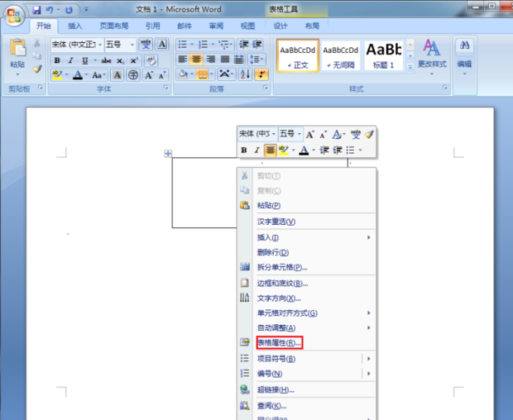Choose 粘贴(P) in the context menu
The height and width of the screenshot is (420, 513).
coord(307,205)
